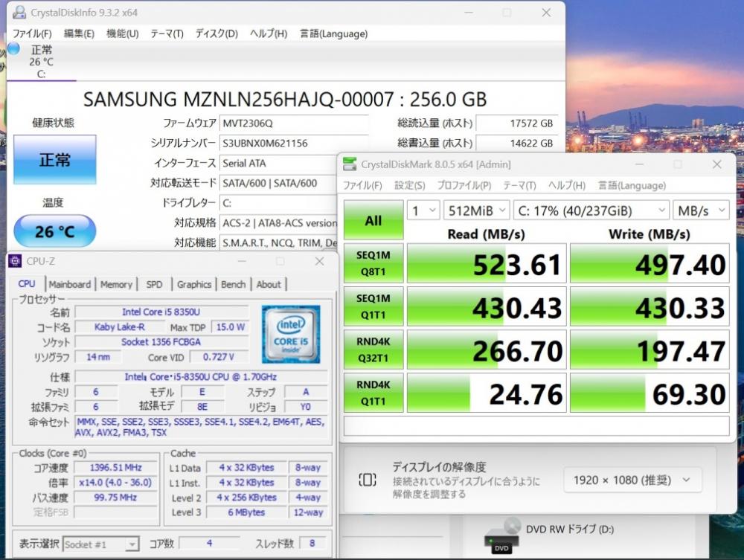Click the 26 °C temperature button
The width and height of the screenshot is (744, 560).
point(55,231)
